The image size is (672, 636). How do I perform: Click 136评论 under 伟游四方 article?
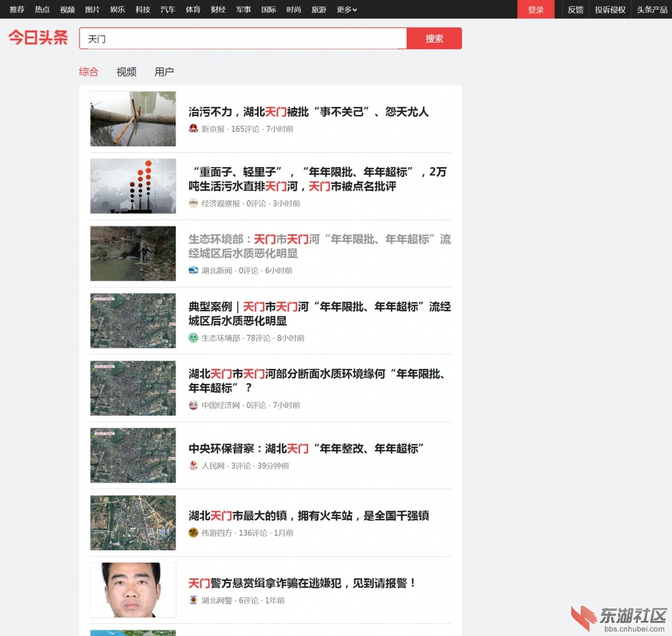(x=253, y=533)
